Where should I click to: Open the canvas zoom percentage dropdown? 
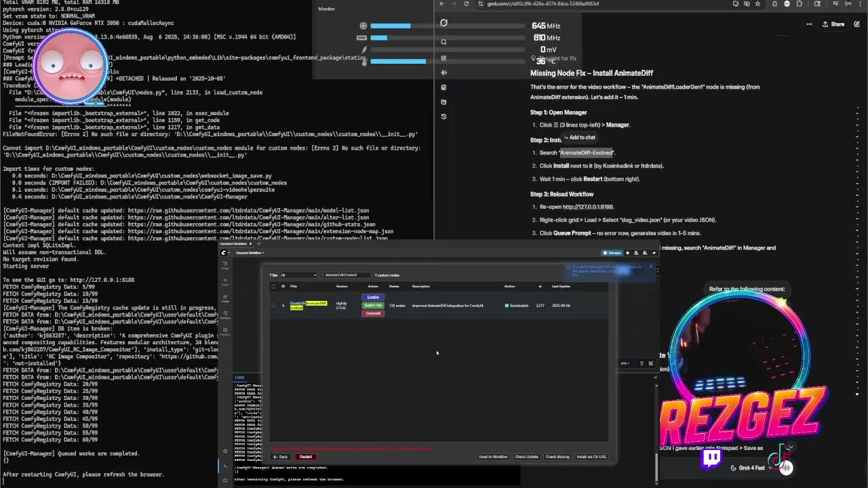pyautogui.click(x=625, y=363)
